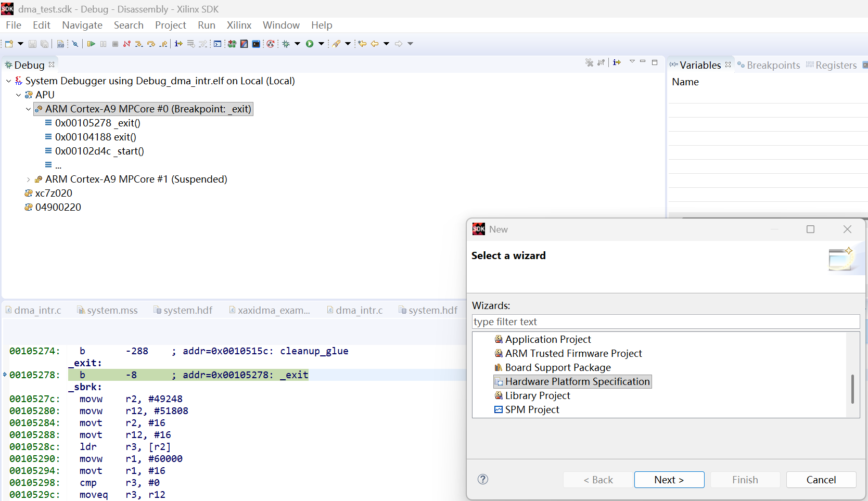Select Library Project wizard
This screenshot has width=868, height=501.
[538, 395]
